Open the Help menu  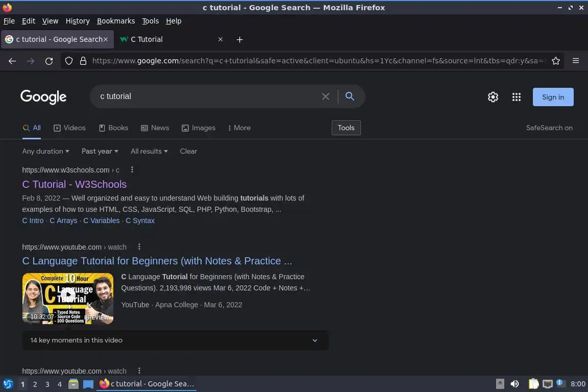[x=174, y=21]
